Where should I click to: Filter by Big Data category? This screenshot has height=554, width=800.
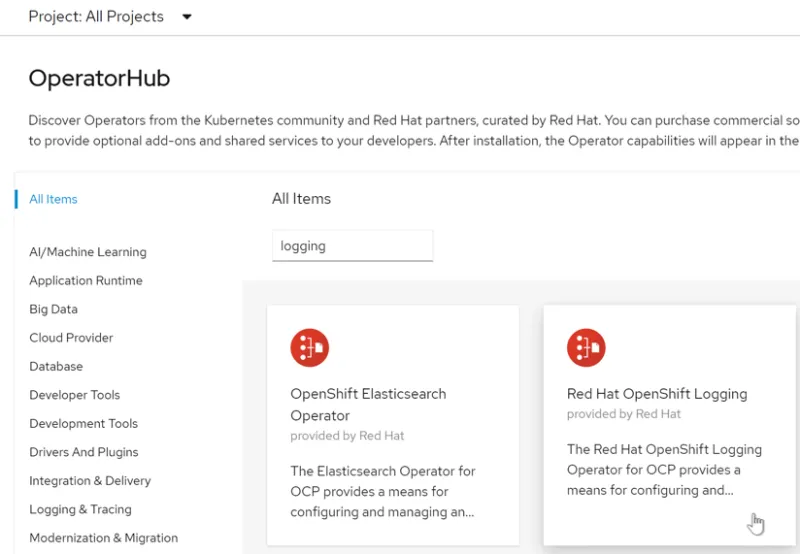(53, 310)
